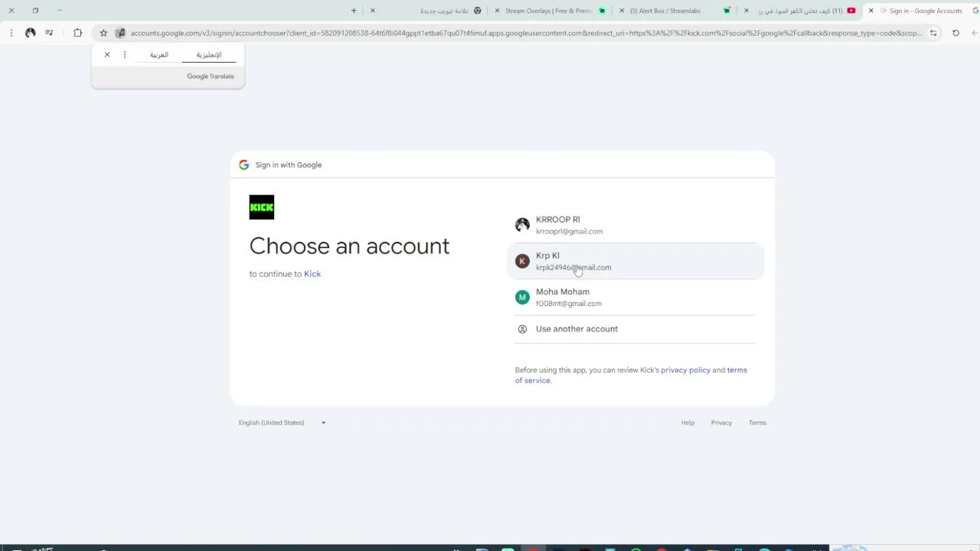
Task: Open Google Translate popup options menu
Action: tap(125, 54)
